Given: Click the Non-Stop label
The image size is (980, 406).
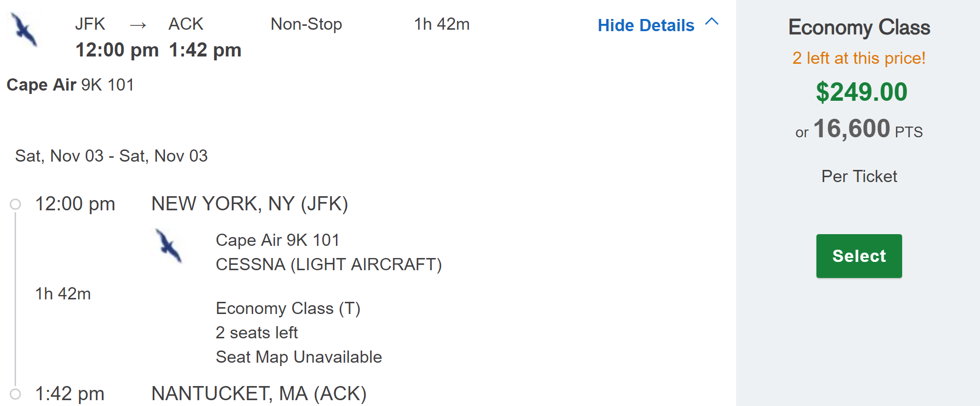Looking at the screenshot, I should [x=306, y=24].
